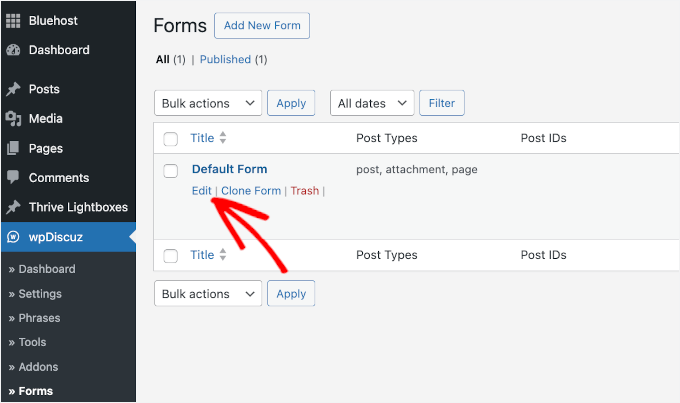Click the Posts pushpin icon

point(13,89)
